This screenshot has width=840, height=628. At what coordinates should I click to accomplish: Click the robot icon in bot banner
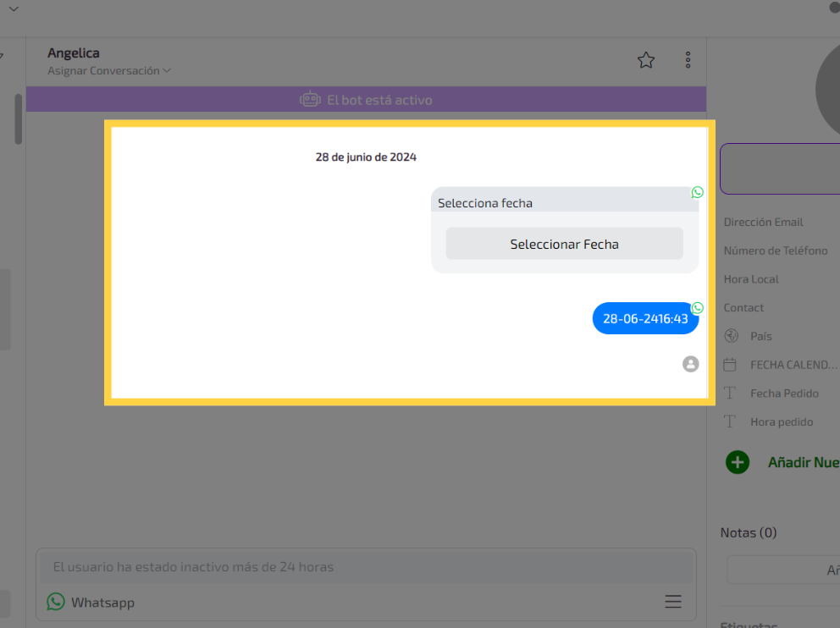tap(310, 100)
